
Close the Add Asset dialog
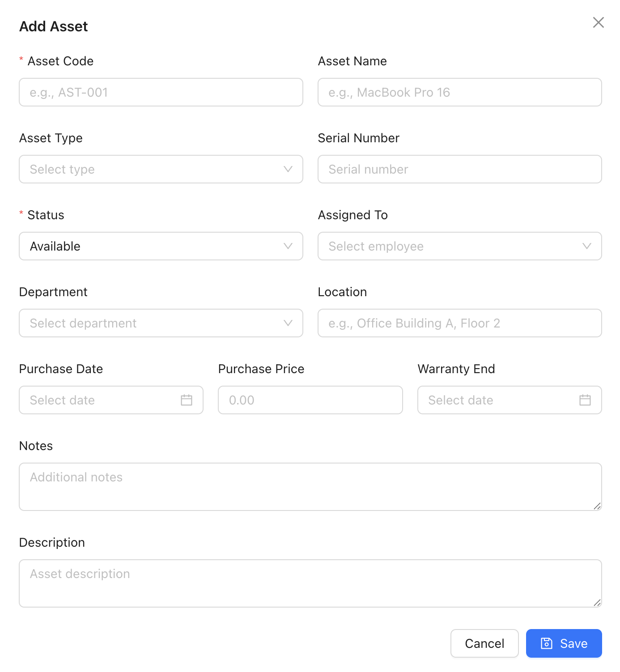click(x=598, y=22)
